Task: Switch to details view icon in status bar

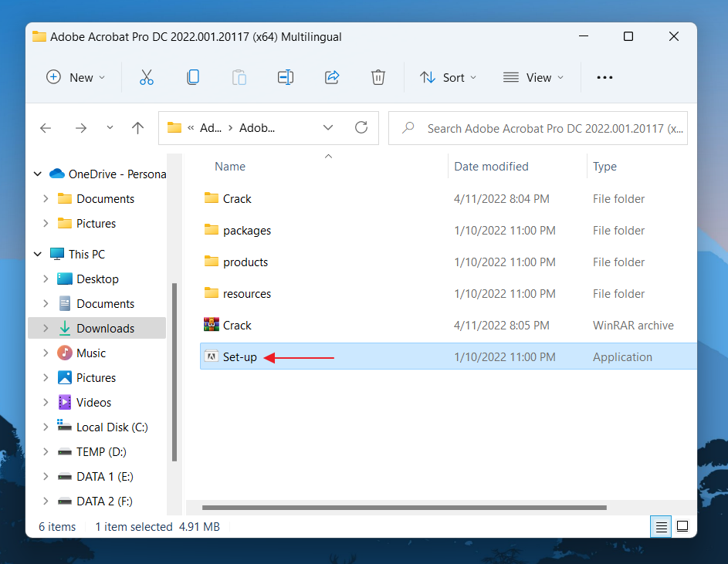Action: pyautogui.click(x=661, y=526)
